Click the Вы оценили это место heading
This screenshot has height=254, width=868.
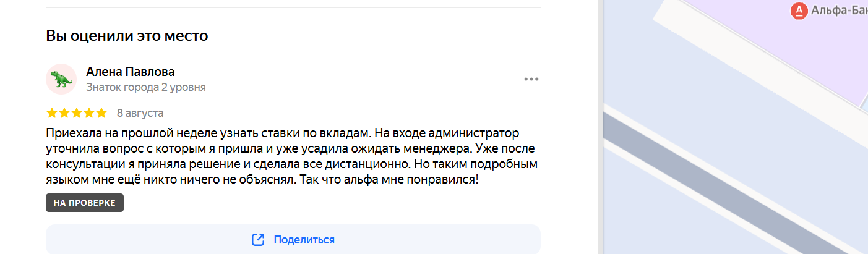(x=127, y=36)
